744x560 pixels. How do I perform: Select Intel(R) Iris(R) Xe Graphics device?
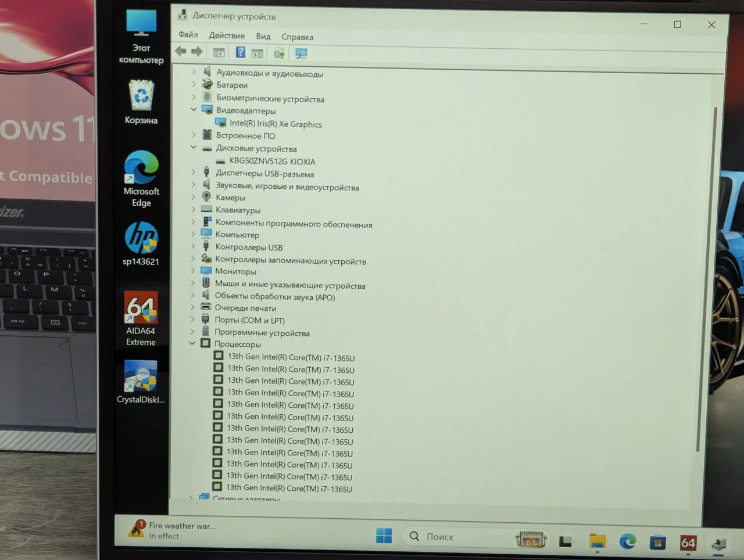tap(276, 124)
